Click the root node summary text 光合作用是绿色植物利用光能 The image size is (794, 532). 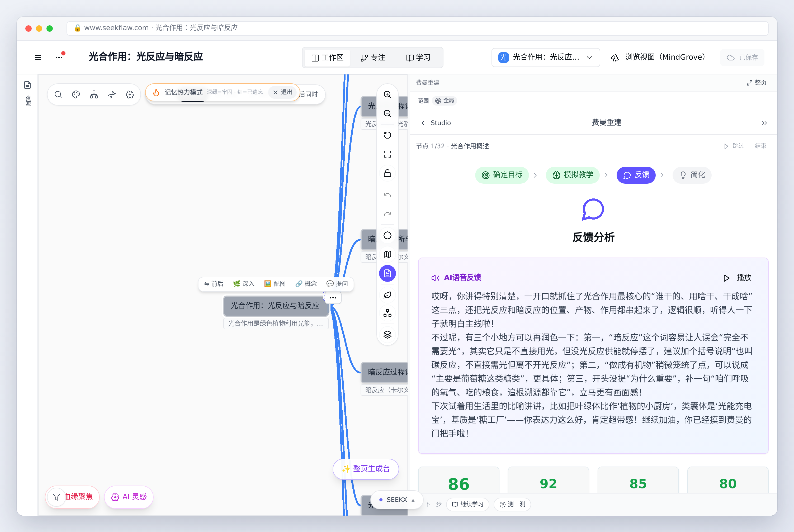[x=276, y=324]
